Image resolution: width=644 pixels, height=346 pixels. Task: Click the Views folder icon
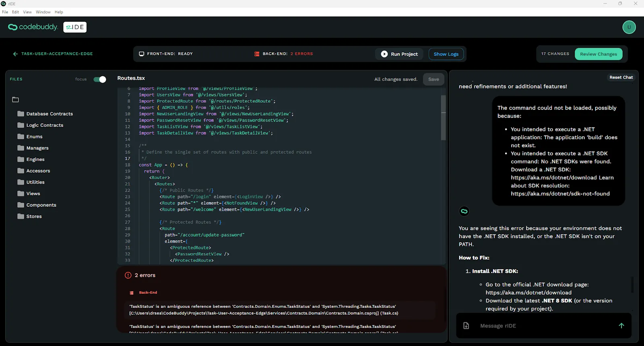[x=21, y=194]
